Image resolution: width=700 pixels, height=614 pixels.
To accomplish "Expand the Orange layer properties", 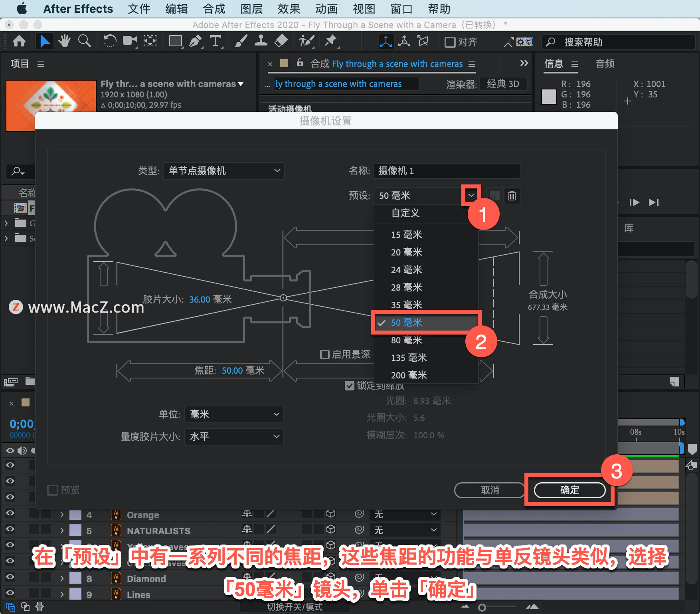I will [62, 515].
